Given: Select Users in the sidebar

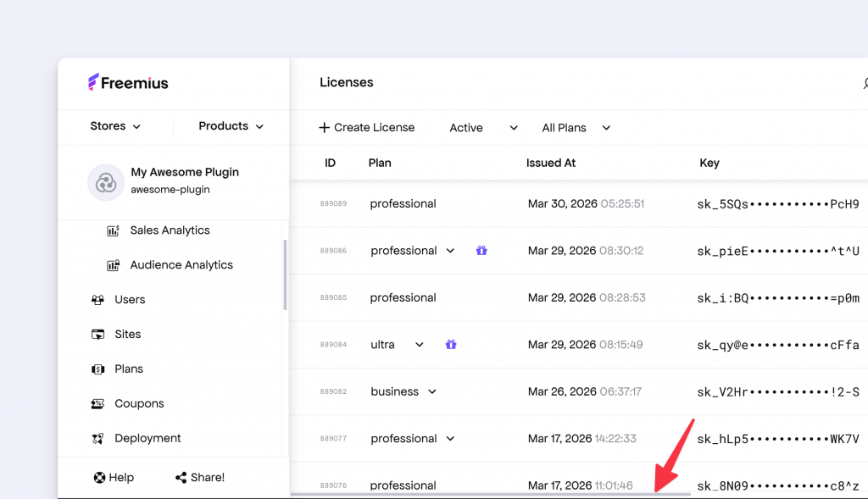Looking at the screenshot, I should tap(131, 299).
